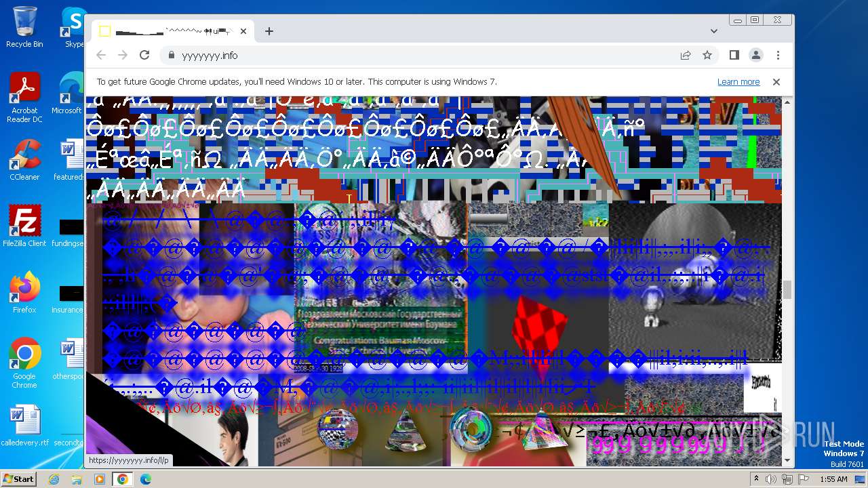Open the Recycle Bin desktop icon
Image resolution: width=868 pixels, height=488 pixels.
pos(24,27)
